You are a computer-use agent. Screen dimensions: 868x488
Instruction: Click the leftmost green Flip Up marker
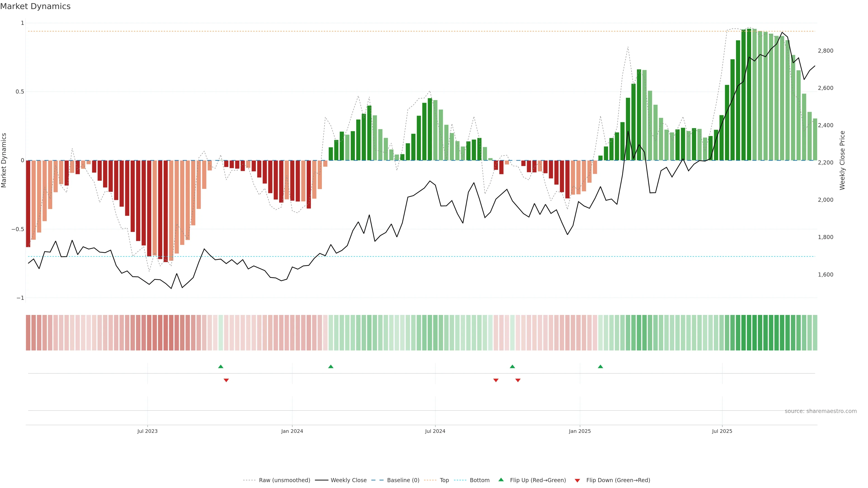tap(221, 366)
